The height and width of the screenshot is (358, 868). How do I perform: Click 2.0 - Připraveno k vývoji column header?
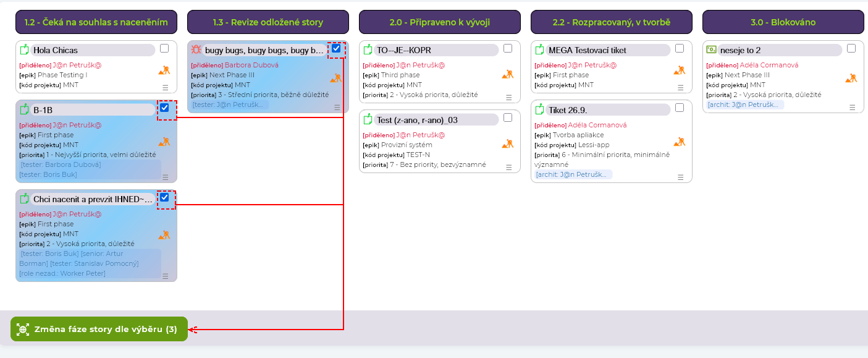pos(439,22)
